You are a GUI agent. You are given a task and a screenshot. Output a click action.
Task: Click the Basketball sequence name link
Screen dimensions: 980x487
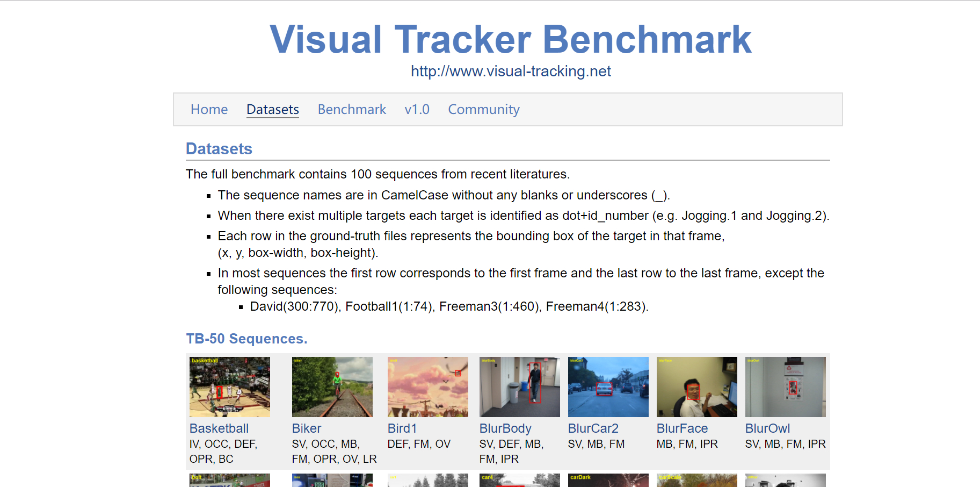[219, 428]
